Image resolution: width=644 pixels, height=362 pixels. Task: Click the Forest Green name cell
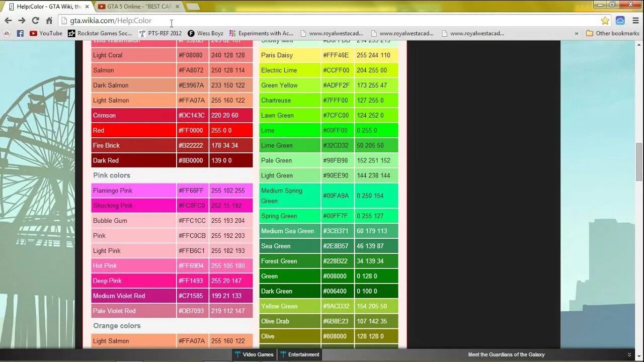click(x=290, y=260)
